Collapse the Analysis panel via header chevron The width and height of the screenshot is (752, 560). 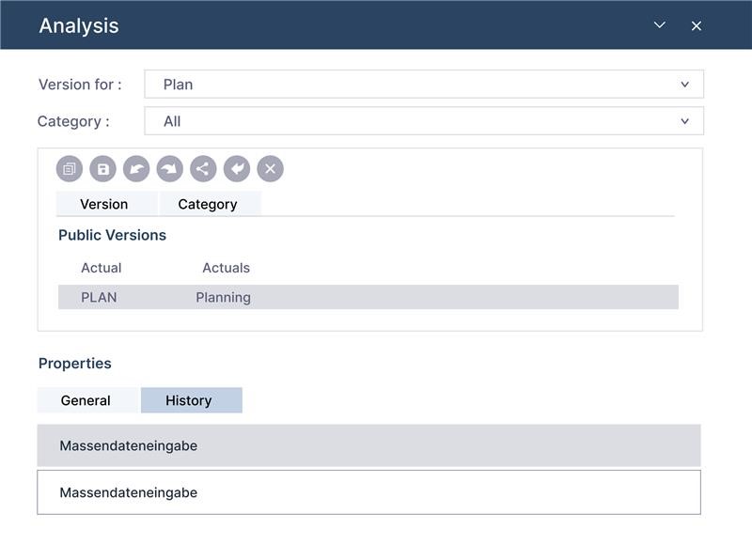click(662, 25)
